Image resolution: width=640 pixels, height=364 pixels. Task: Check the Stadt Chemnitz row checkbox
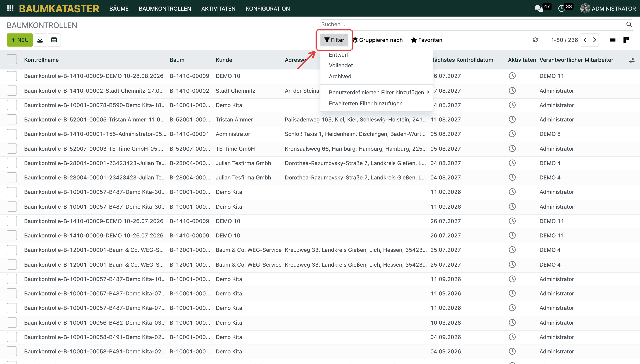(x=12, y=91)
